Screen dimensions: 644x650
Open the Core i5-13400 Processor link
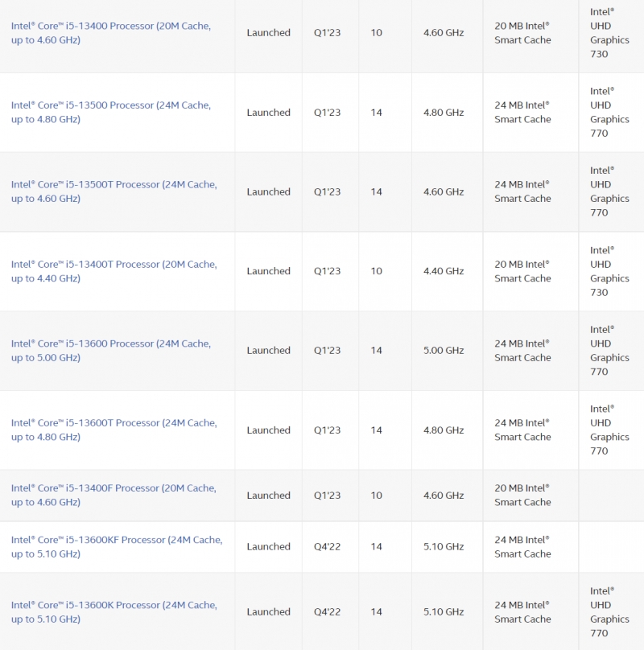click(111, 33)
